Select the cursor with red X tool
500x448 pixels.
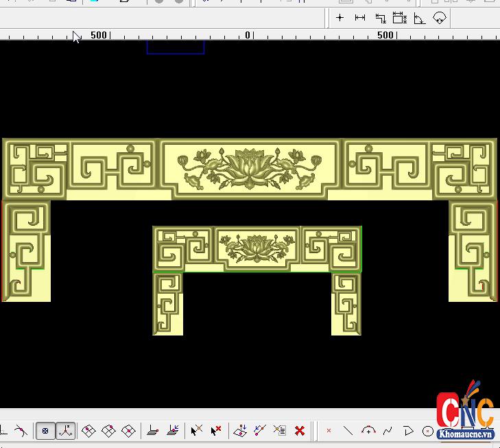[216, 431]
